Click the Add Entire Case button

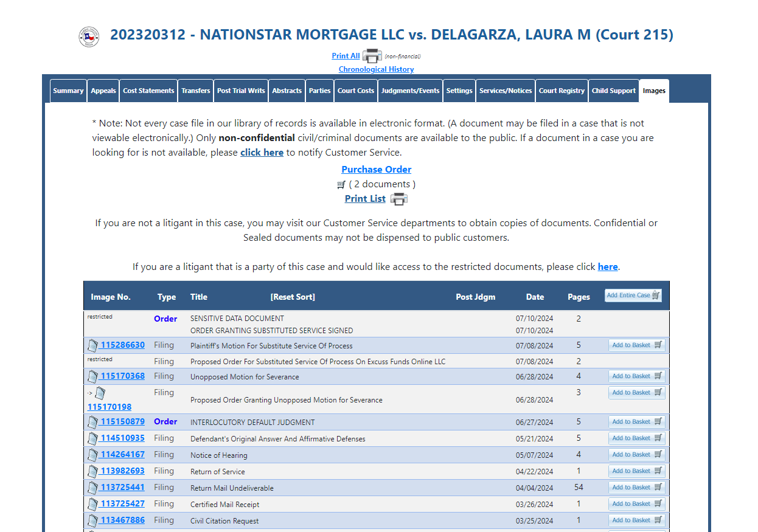[633, 295]
